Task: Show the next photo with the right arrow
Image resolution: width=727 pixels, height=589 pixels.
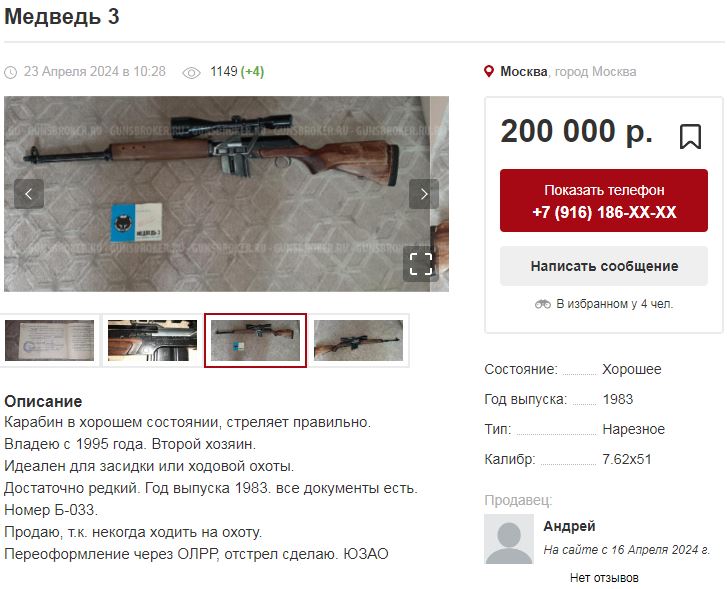Action: point(424,194)
